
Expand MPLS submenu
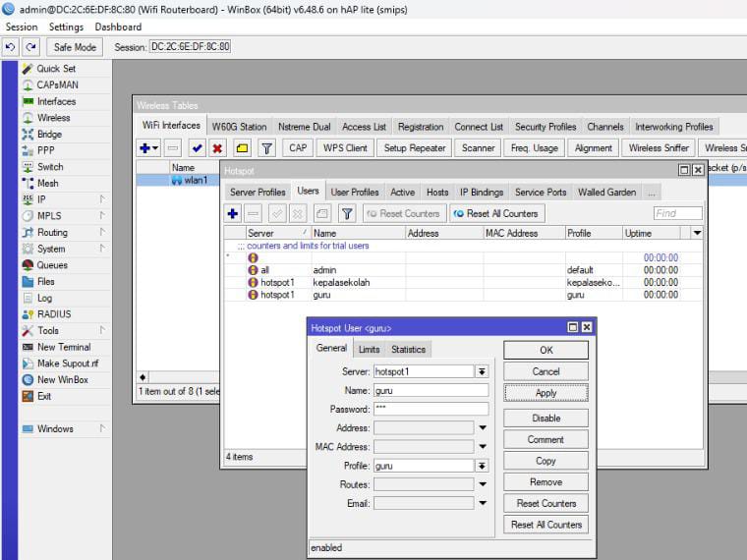[x=102, y=216]
